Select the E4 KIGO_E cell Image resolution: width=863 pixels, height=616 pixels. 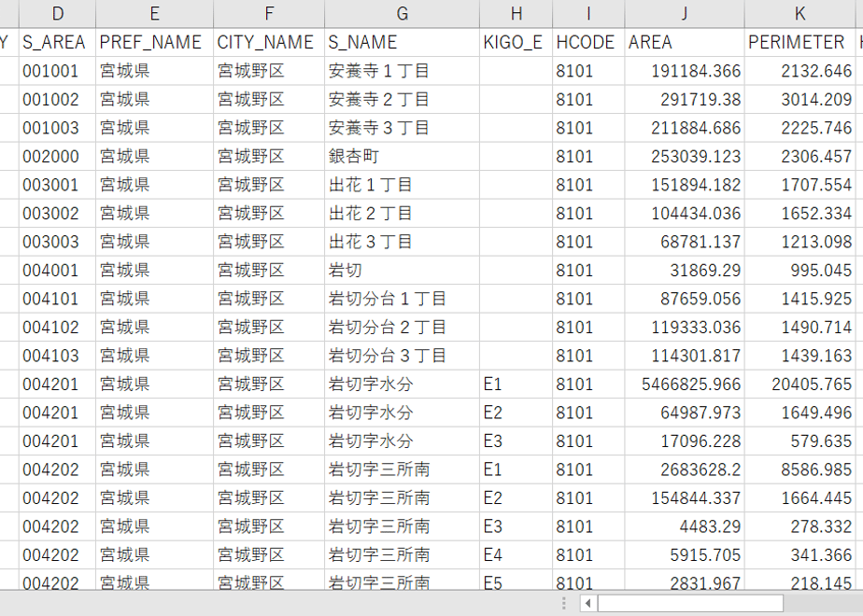(516, 555)
